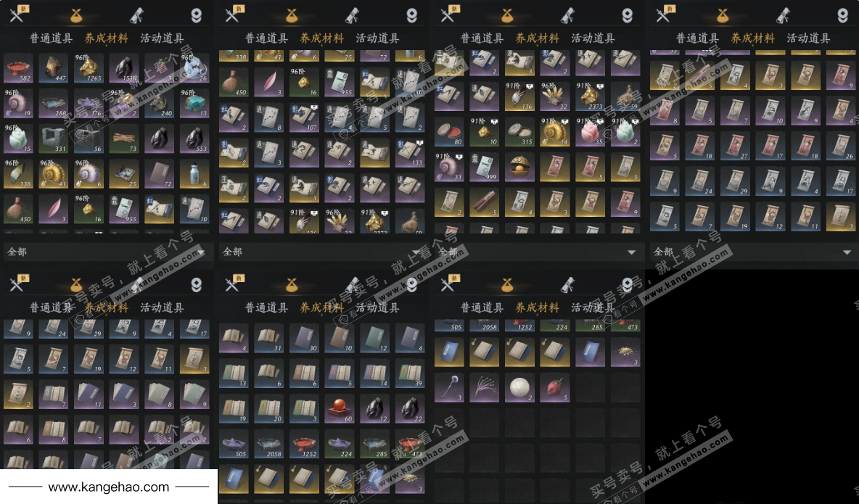Select the silver coin box counted 315

[x=519, y=132]
